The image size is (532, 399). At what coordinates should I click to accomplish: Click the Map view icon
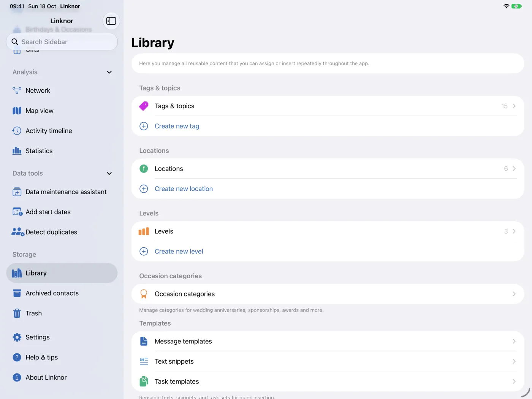[x=17, y=111]
